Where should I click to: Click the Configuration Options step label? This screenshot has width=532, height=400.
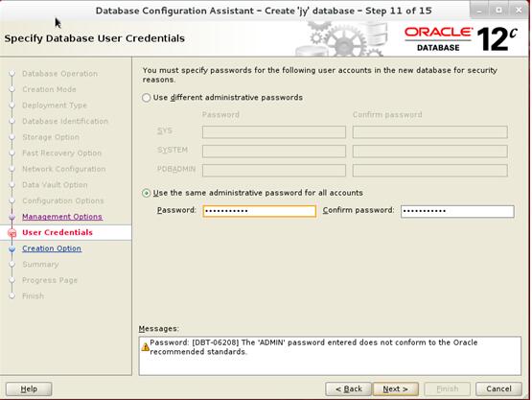(x=63, y=201)
